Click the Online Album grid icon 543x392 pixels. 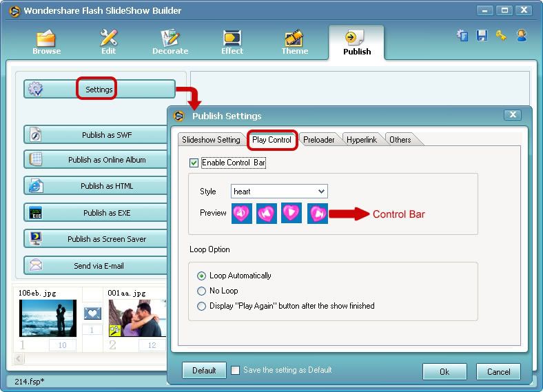(x=36, y=159)
